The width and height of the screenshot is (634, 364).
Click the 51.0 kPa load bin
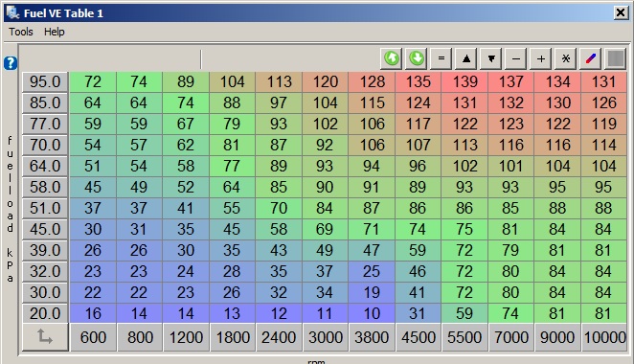pyautogui.click(x=45, y=208)
